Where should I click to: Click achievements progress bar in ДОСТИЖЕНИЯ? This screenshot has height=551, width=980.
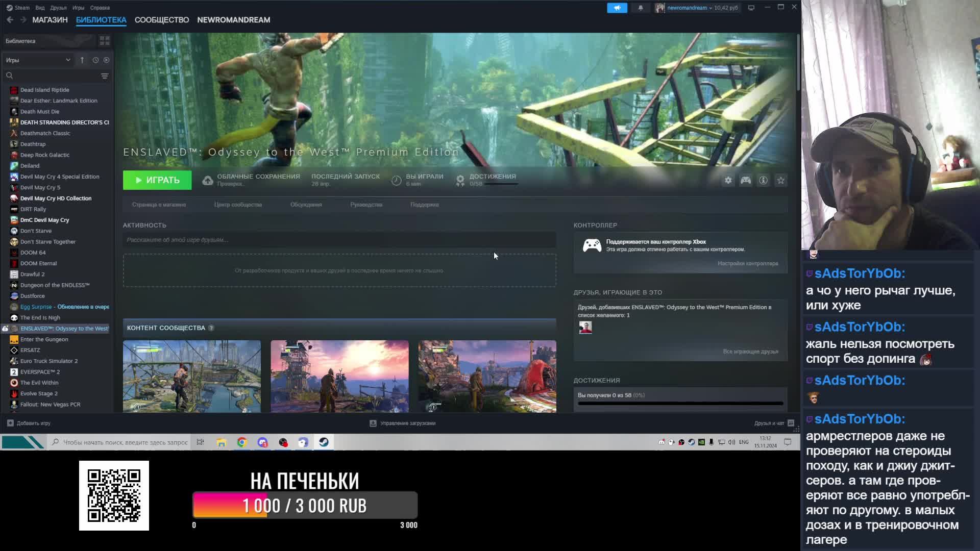[680, 404]
